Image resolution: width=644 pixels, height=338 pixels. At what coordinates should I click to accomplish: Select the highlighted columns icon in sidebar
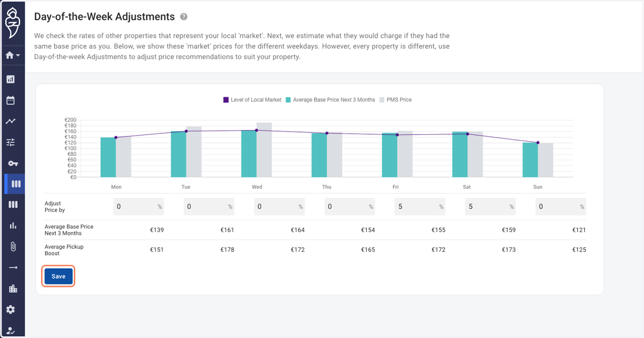pos(16,184)
